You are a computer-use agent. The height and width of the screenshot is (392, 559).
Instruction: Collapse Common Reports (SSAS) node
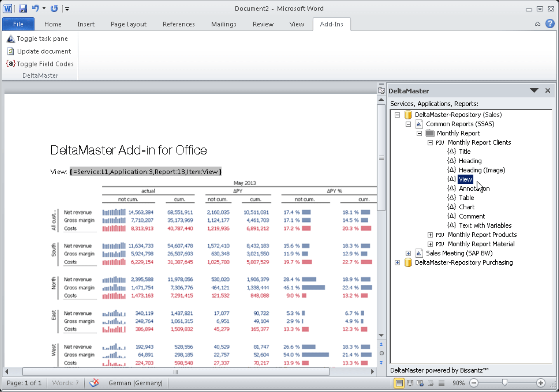[x=408, y=124]
